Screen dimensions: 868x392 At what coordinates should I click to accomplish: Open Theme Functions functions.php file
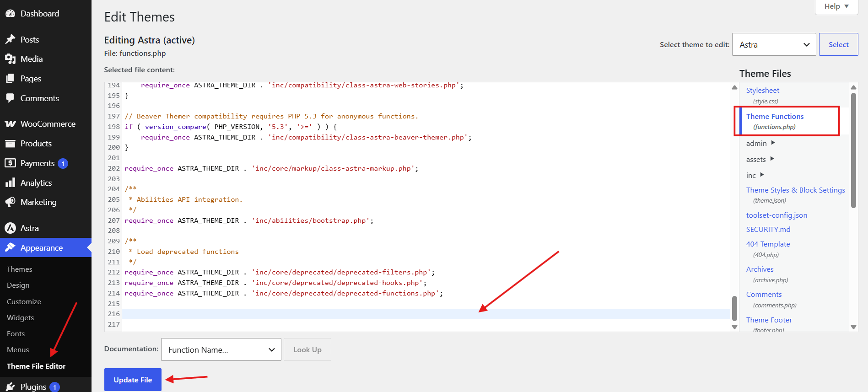(x=775, y=117)
